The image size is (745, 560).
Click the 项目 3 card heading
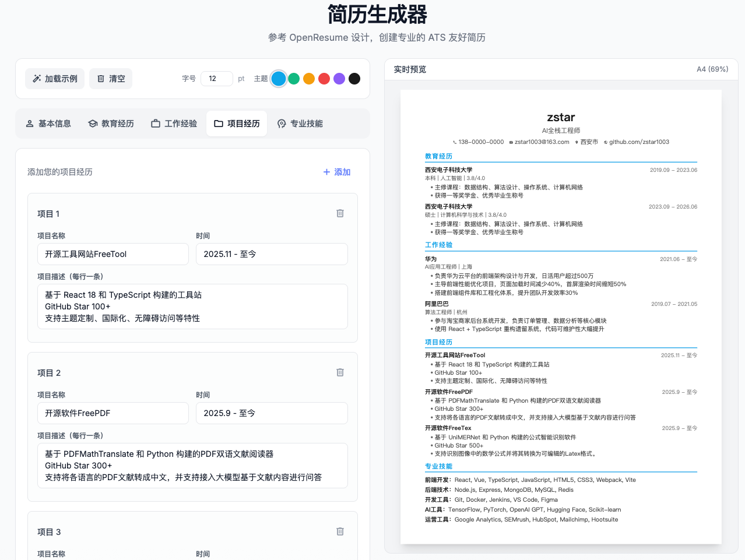click(49, 532)
